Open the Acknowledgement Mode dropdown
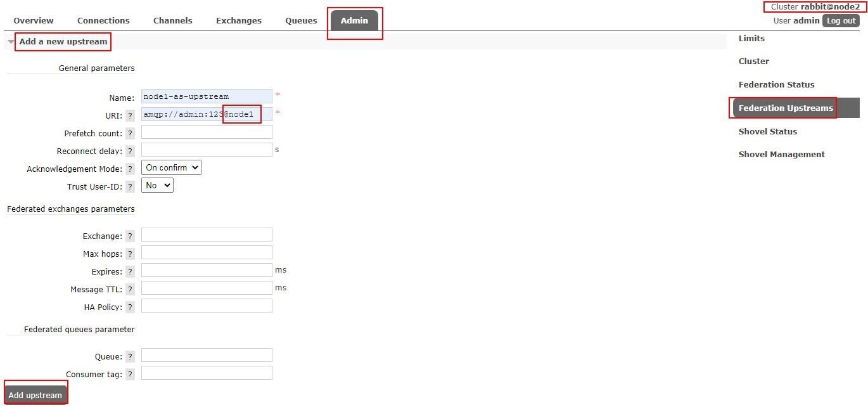Viewport: 868px width, 407px height. (170, 167)
